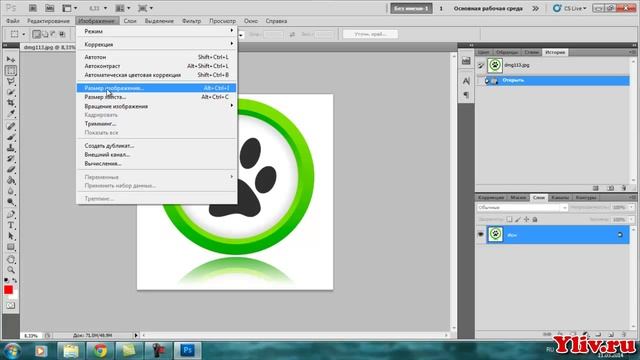Select the Eraser tool

pos(11,169)
